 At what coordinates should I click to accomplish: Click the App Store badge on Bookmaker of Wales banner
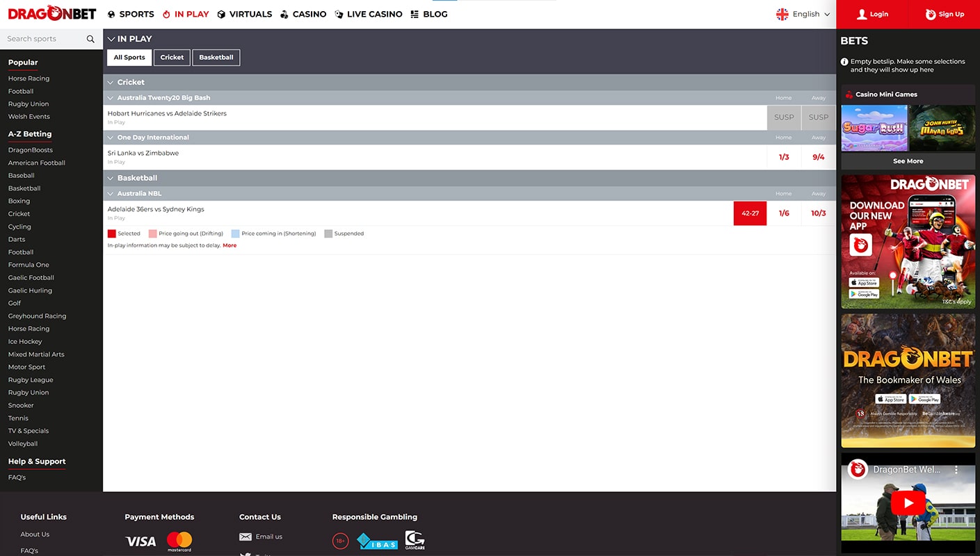pyautogui.click(x=890, y=399)
